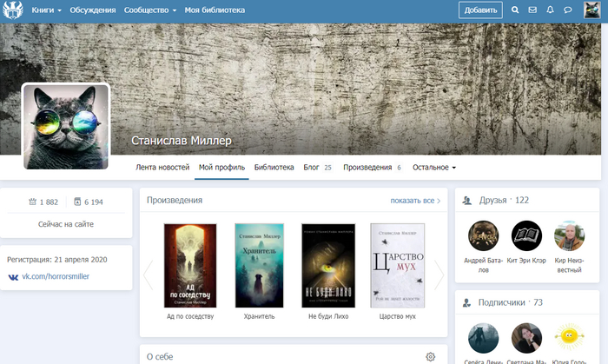Click the Друзья people icon

click(467, 201)
